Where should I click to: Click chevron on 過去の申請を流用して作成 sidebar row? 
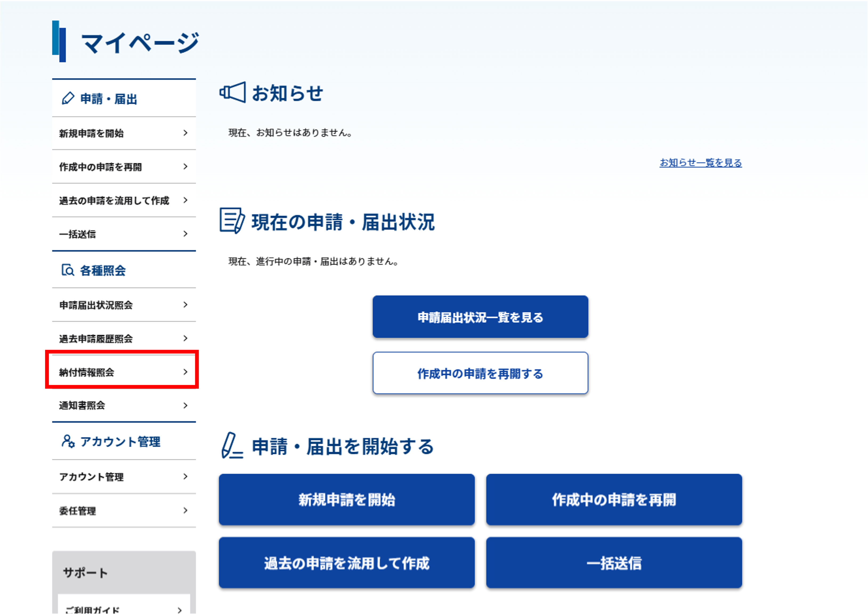[x=185, y=200]
